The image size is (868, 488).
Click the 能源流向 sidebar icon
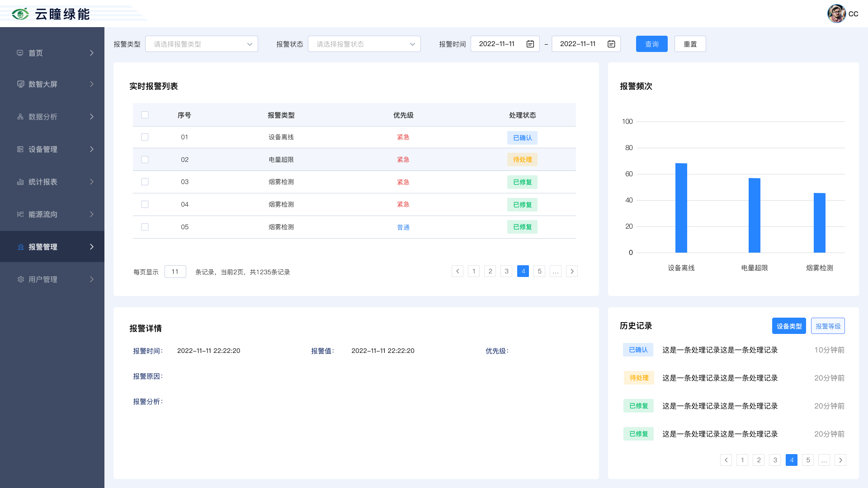(x=20, y=214)
